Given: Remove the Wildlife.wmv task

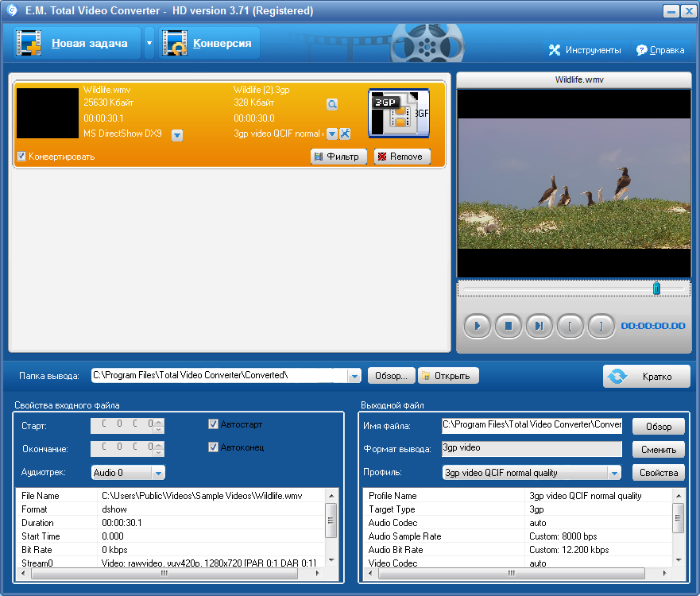Looking at the screenshot, I should click(x=402, y=157).
